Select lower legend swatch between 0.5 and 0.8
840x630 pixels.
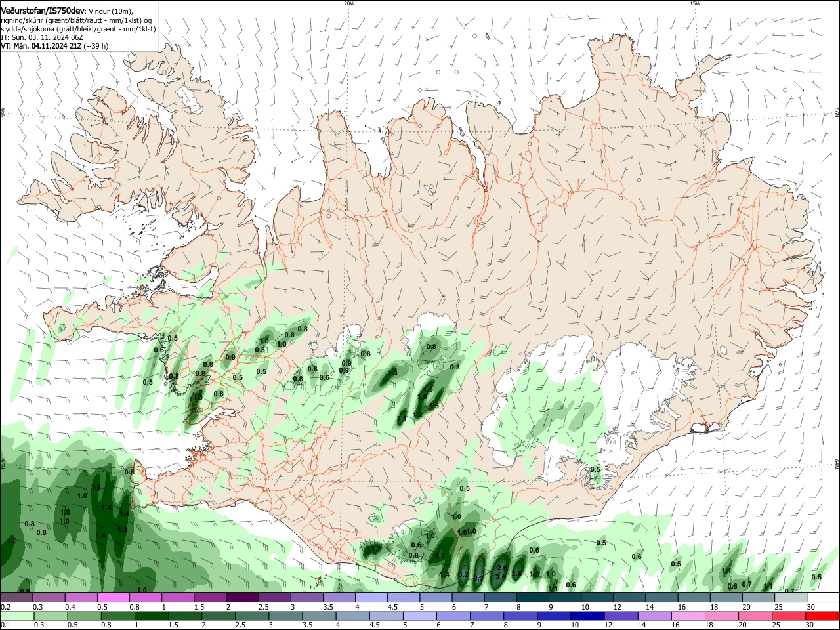[83, 616]
